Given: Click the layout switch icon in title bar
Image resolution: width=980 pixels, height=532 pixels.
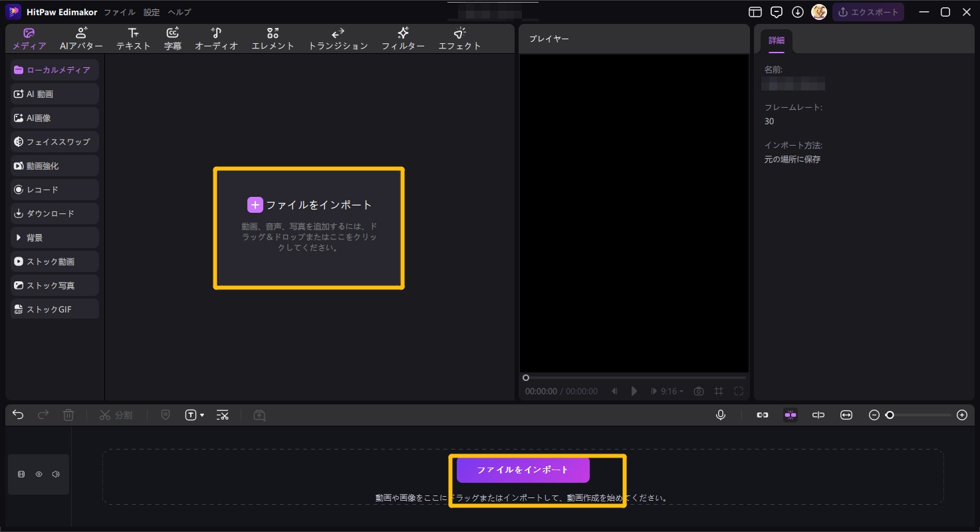Looking at the screenshot, I should [755, 12].
